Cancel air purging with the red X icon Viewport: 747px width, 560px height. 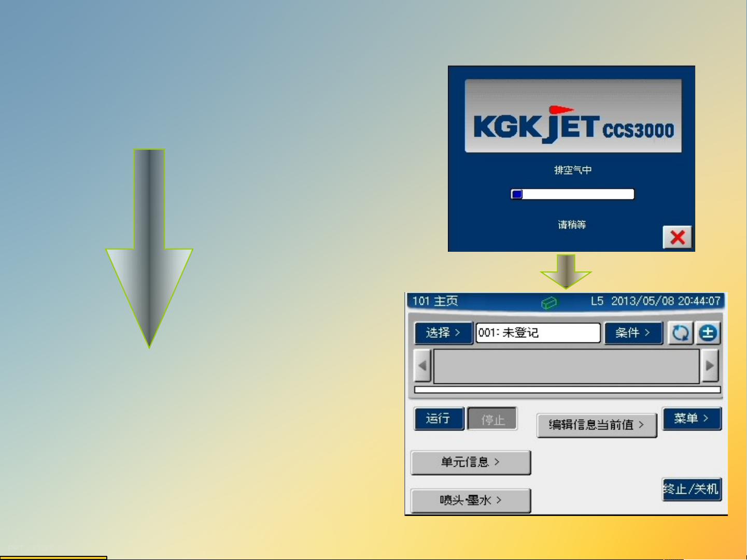[x=678, y=238]
